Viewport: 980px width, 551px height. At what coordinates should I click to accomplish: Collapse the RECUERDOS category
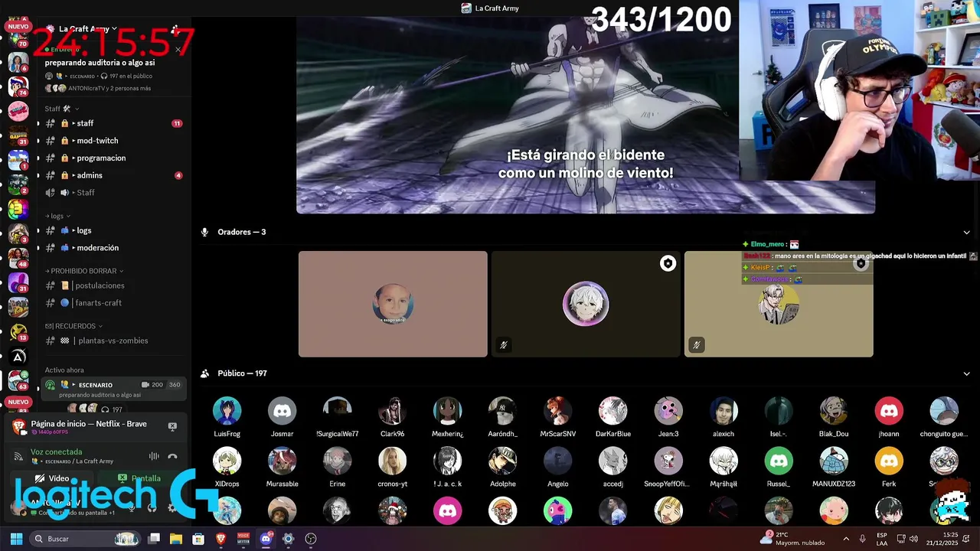tap(74, 326)
